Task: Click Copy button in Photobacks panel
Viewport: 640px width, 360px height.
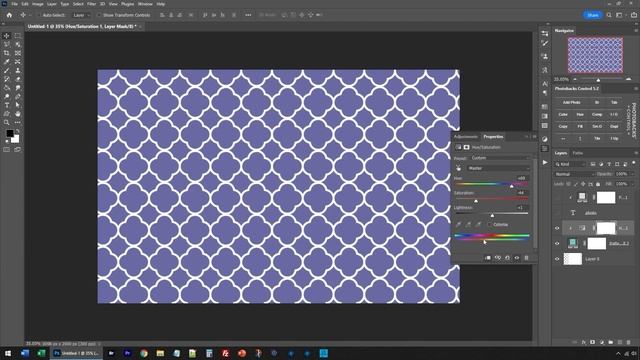Action: coord(563,127)
